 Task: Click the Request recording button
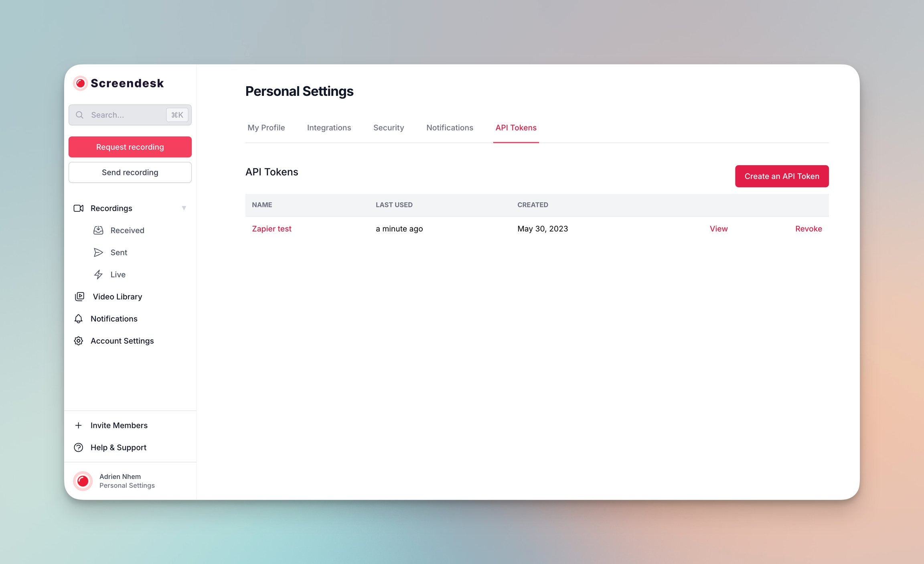(130, 147)
